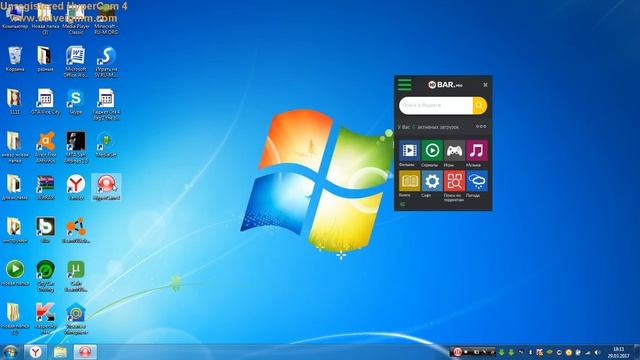
Task: Select the Корзина recycle bin desktop icon
Action: pos(15,59)
